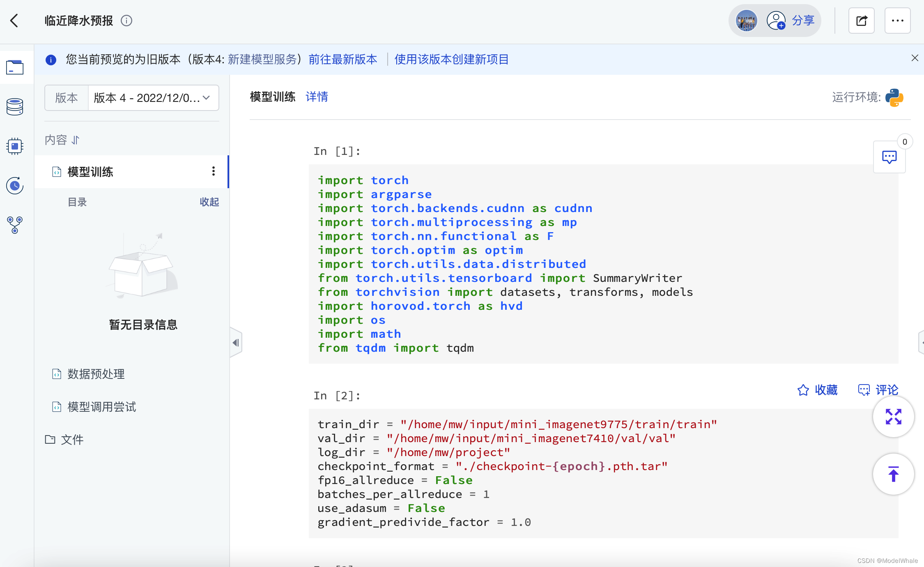Open the database sidebar icon

point(15,107)
